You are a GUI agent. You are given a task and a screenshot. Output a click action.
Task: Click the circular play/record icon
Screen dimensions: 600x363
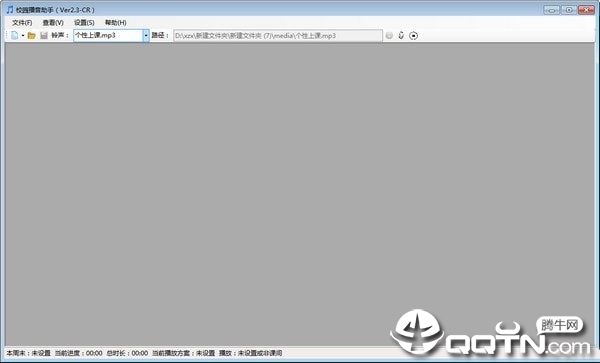413,36
